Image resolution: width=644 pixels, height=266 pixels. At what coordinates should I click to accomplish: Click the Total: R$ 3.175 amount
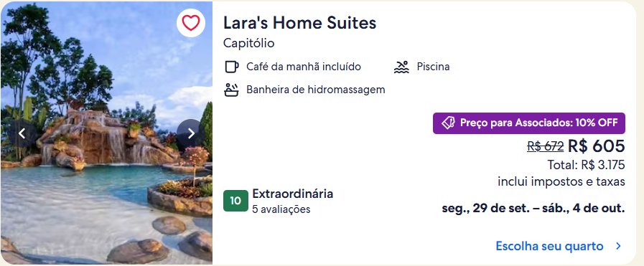tap(586, 165)
